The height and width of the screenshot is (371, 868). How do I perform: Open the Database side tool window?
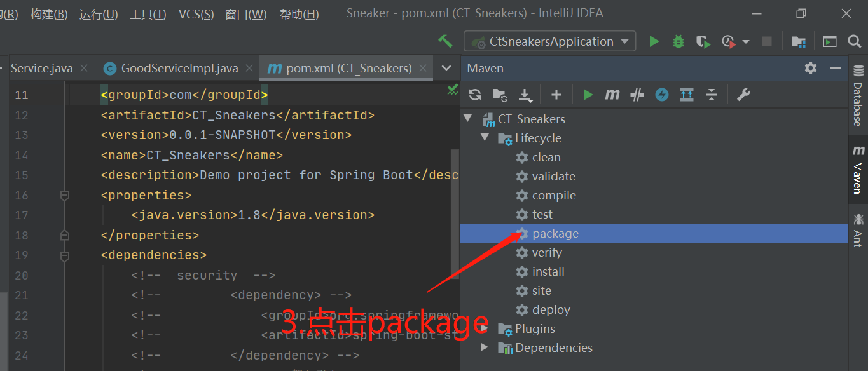pos(858,95)
